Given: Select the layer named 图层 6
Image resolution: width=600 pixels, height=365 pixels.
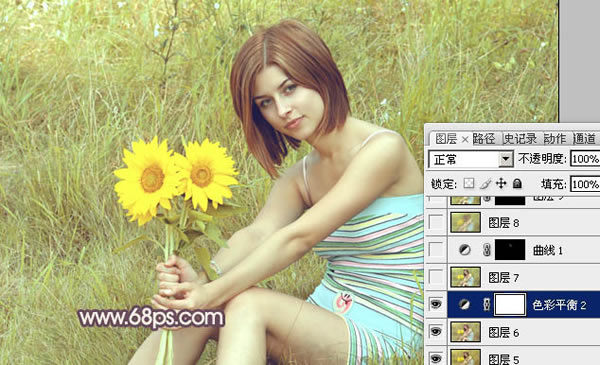Looking at the screenshot, I should click(x=504, y=332).
